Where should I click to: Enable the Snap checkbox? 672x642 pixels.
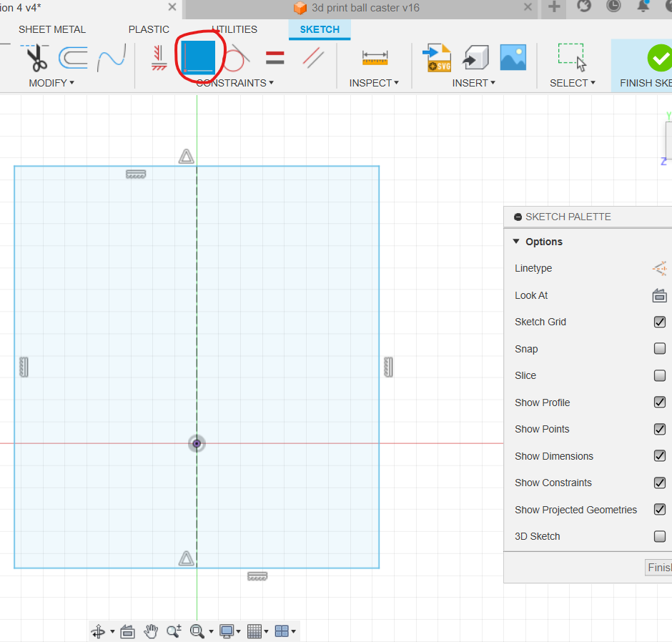pos(660,349)
